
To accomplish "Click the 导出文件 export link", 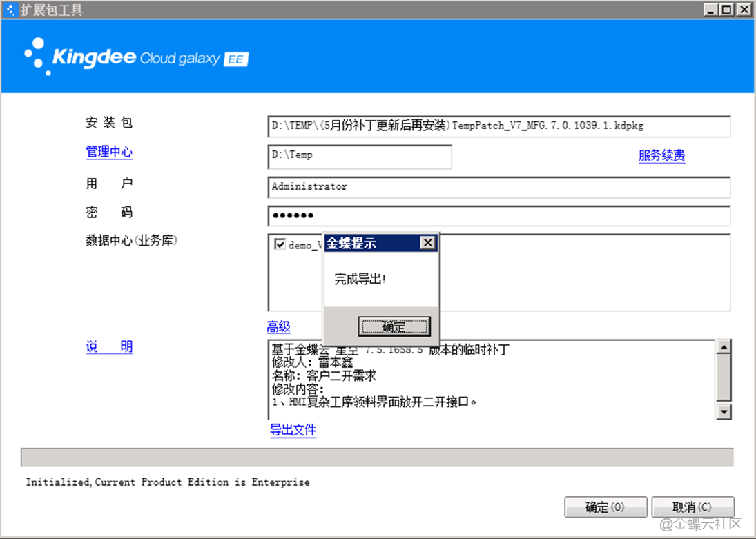I will (293, 429).
